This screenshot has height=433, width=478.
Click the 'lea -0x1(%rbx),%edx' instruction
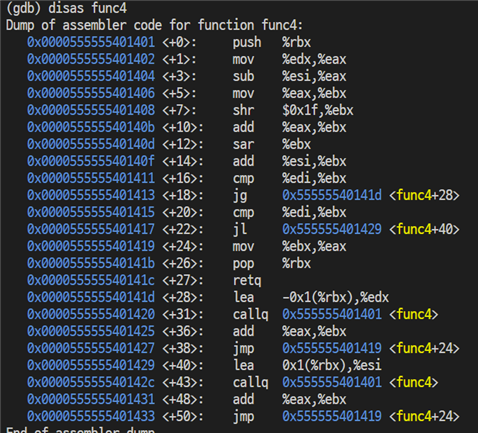click(x=311, y=297)
